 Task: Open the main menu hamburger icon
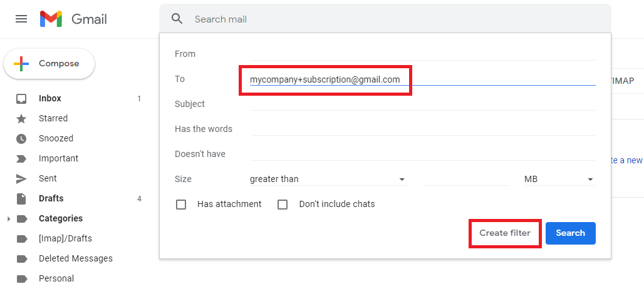point(21,19)
